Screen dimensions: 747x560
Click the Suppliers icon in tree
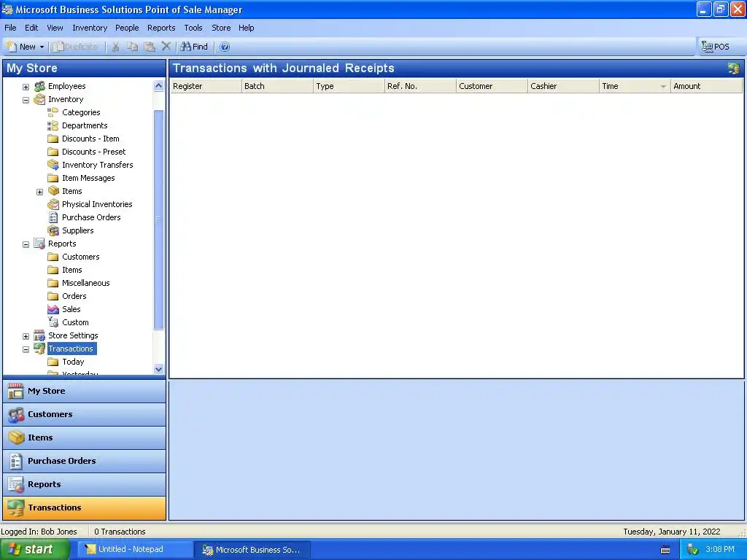coord(53,230)
